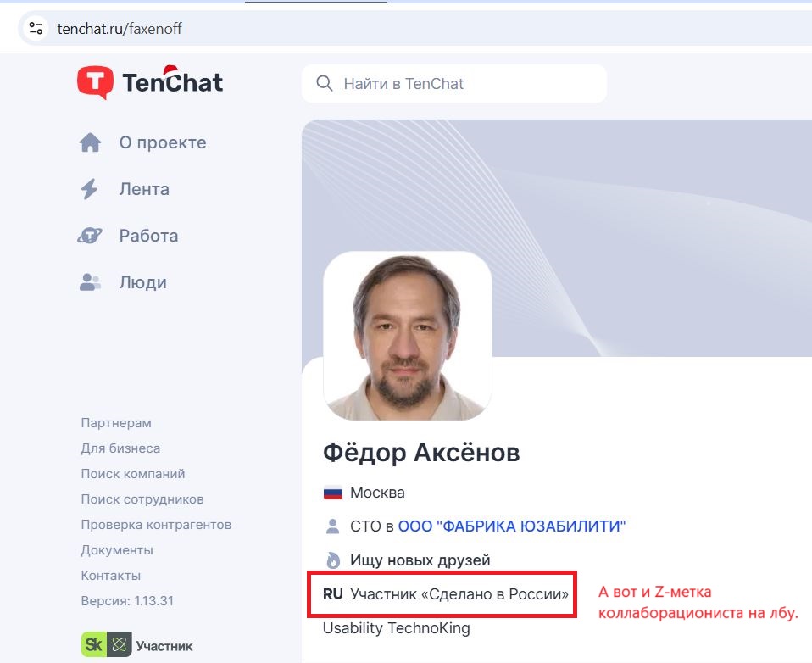This screenshot has height=663, width=812.
Task: Focus the 'Найти в TenChat' search box
Action: click(454, 83)
